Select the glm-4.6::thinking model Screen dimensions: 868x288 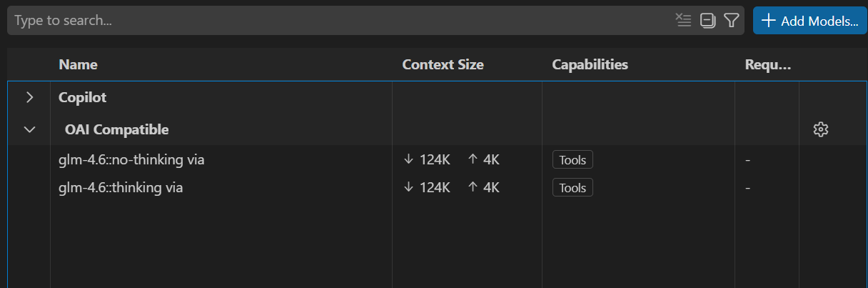121,188
